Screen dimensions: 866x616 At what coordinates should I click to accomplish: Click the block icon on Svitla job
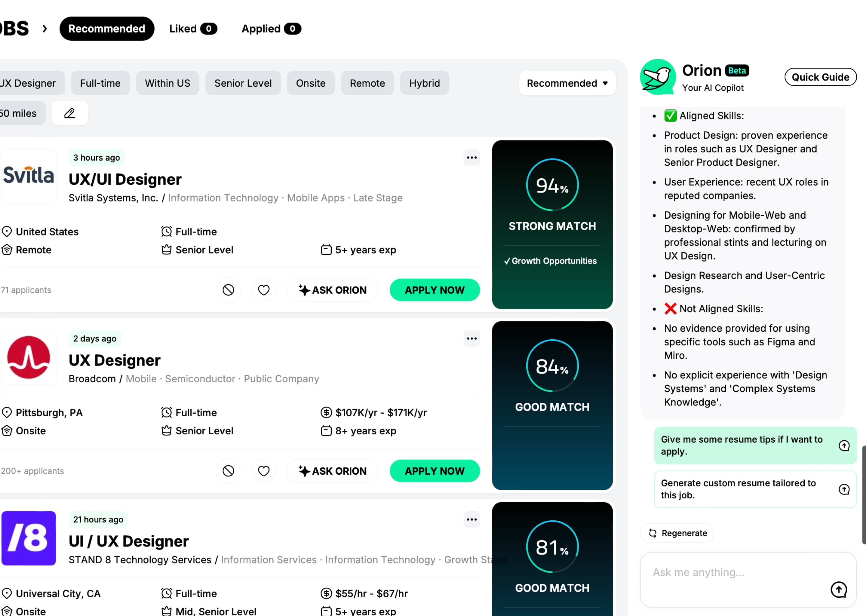click(x=228, y=290)
